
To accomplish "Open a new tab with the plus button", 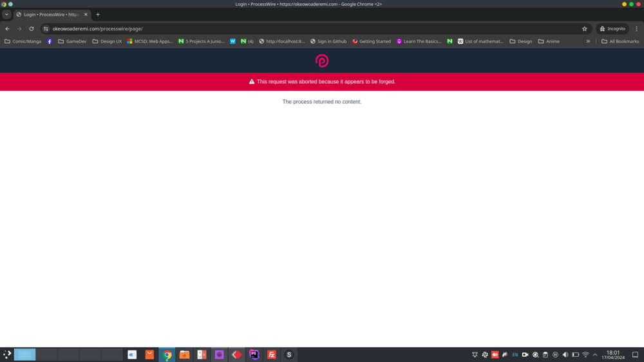I will pyautogui.click(x=98, y=14).
